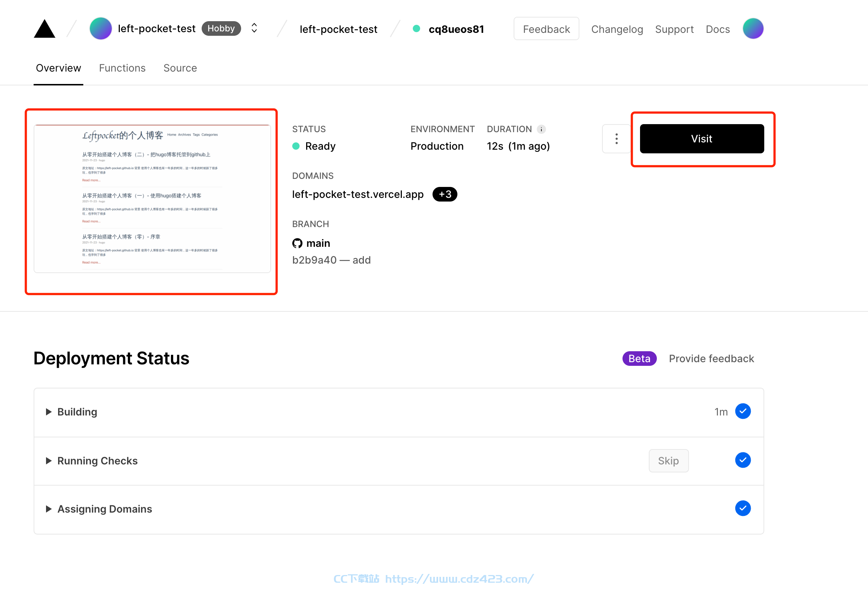This screenshot has height=590, width=868.
Task: Open the deployment preview thumbnail
Action: pyautogui.click(x=152, y=199)
